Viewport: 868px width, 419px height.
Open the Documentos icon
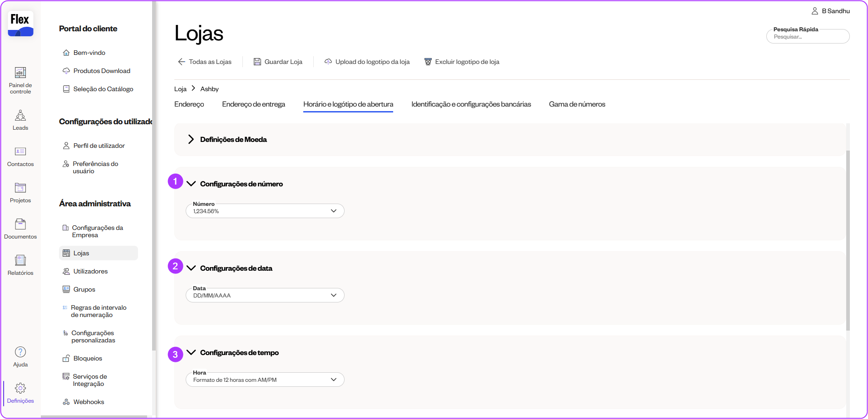click(20, 224)
